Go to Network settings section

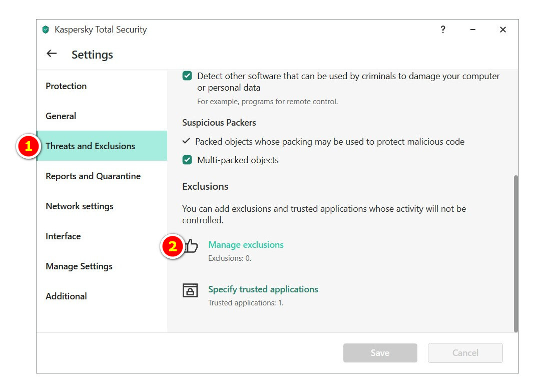[x=80, y=206]
